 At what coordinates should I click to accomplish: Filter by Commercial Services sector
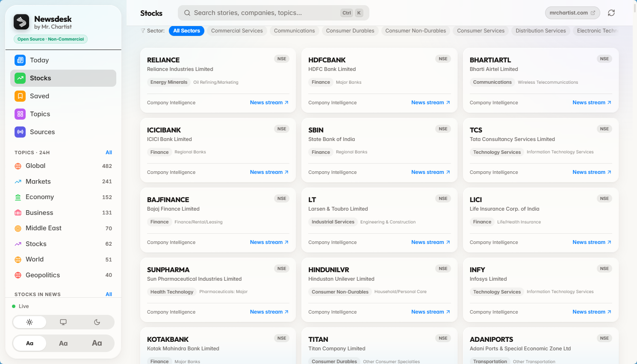tap(237, 31)
